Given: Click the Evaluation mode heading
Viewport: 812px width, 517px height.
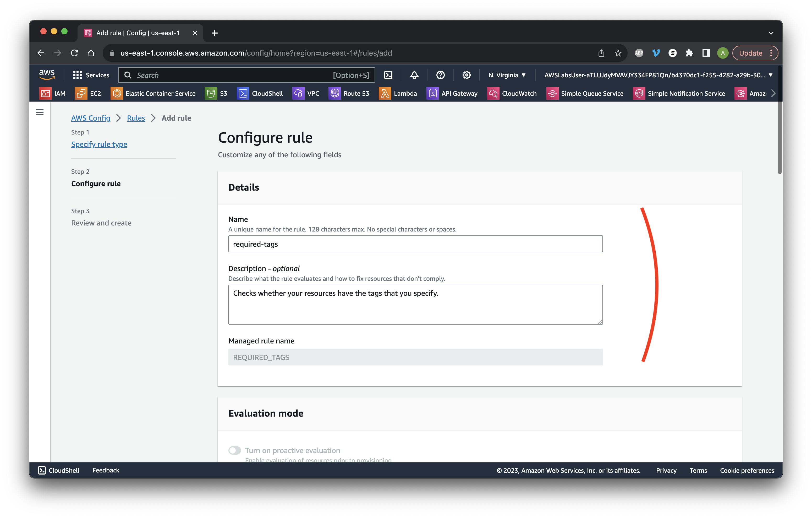Looking at the screenshot, I should tap(266, 413).
